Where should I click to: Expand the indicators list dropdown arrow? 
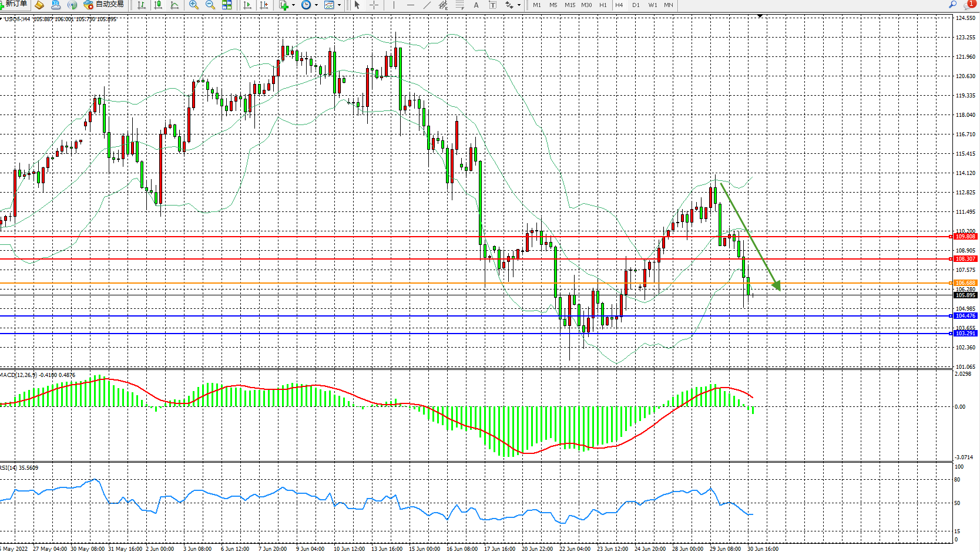click(294, 5)
